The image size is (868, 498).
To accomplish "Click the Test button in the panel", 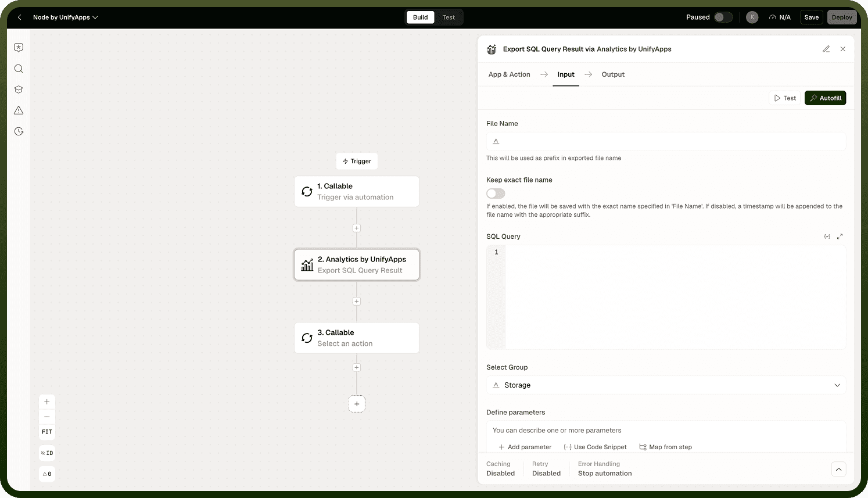I will point(785,98).
